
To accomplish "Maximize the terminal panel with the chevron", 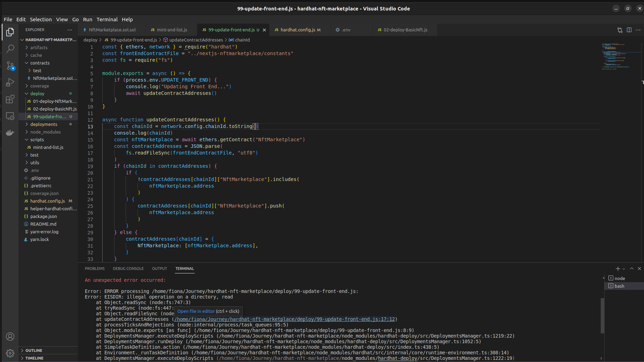I will (x=631, y=269).
